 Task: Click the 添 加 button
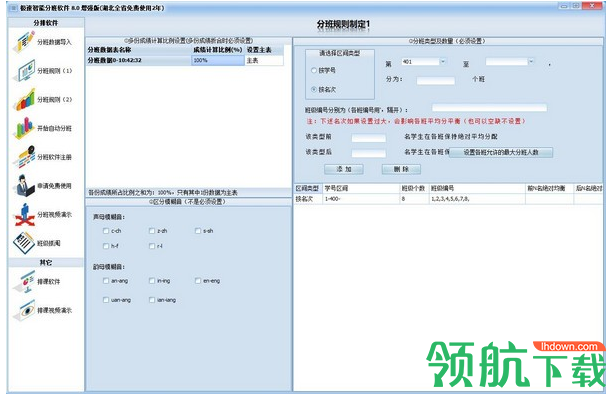344,169
